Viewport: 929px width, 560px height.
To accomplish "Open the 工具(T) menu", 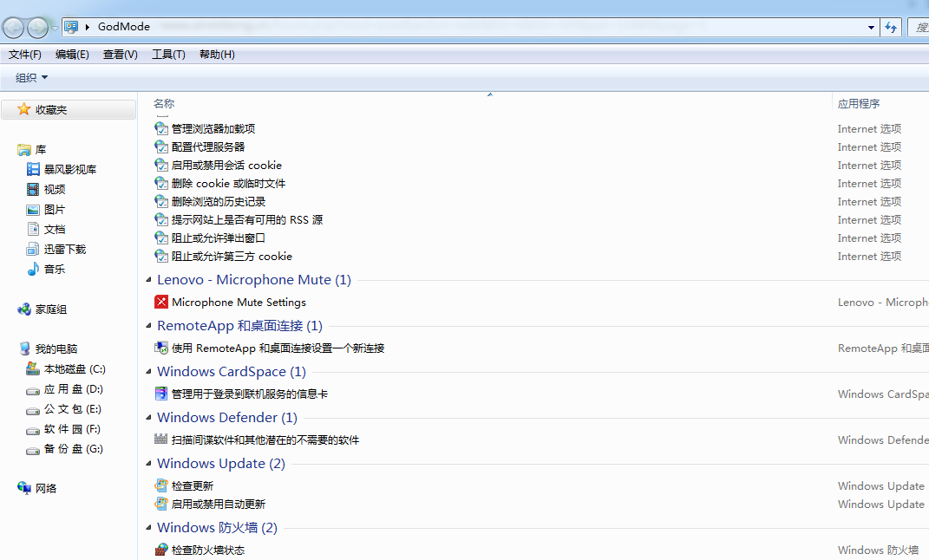I will point(169,55).
